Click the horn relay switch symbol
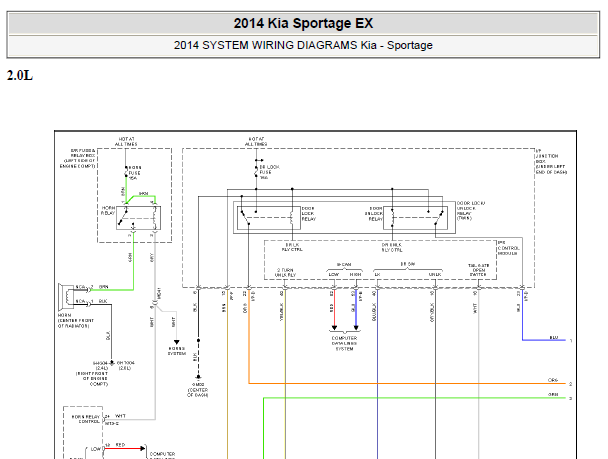The height and width of the screenshot is (459, 608). (x=125, y=216)
